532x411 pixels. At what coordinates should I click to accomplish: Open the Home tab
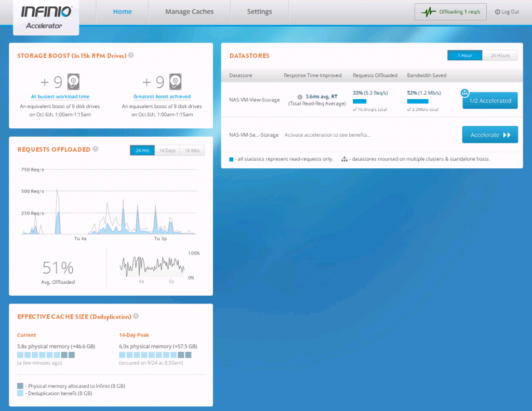123,12
